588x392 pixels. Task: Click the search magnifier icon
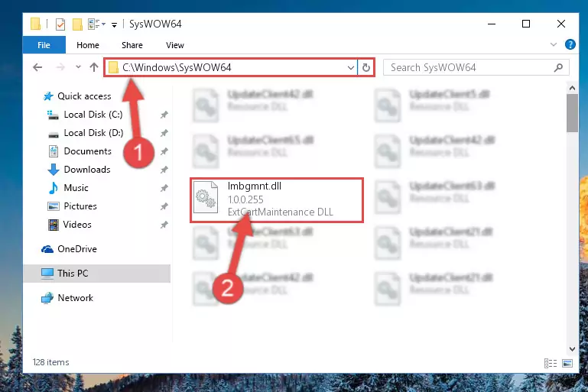pyautogui.click(x=558, y=67)
